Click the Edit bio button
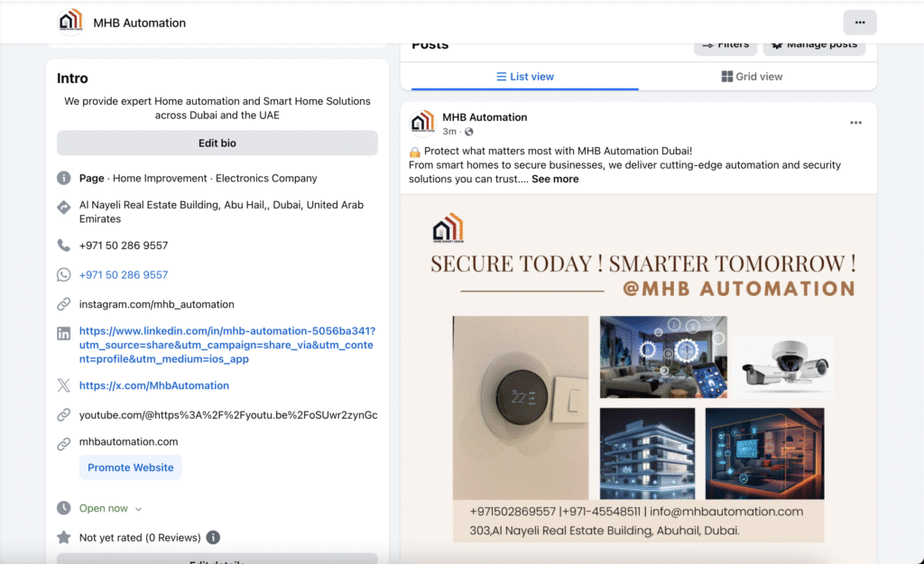924x564 pixels. [x=217, y=143]
